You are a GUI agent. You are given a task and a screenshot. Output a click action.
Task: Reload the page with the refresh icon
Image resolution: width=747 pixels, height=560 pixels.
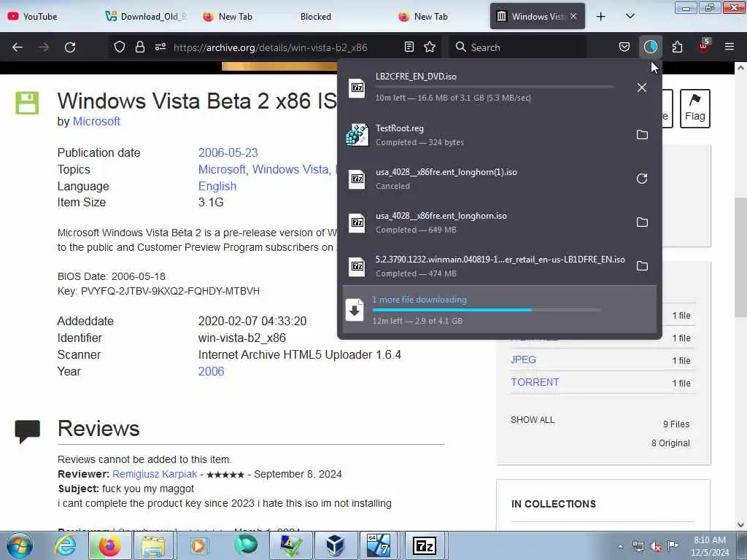pos(70,47)
